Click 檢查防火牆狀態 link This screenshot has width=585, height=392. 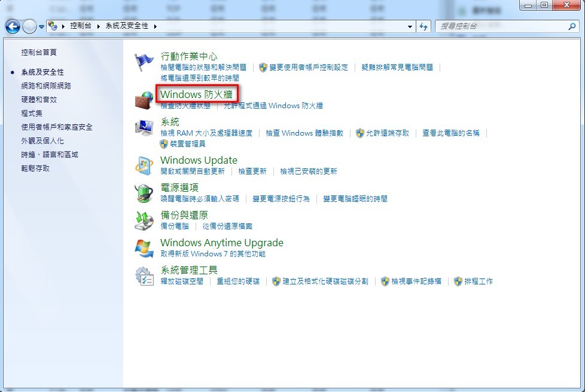tap(185, 106)
